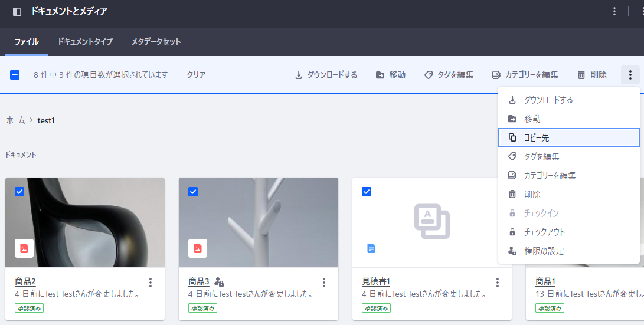Click the ホーム breadcrumb link
This screenshot has height=325, width=644.
15,120
